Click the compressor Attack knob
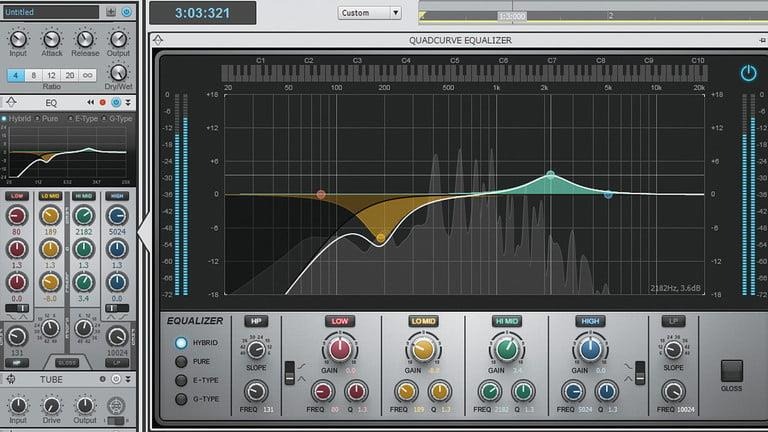Screen dimensions: 768x432 click(51, 39)
